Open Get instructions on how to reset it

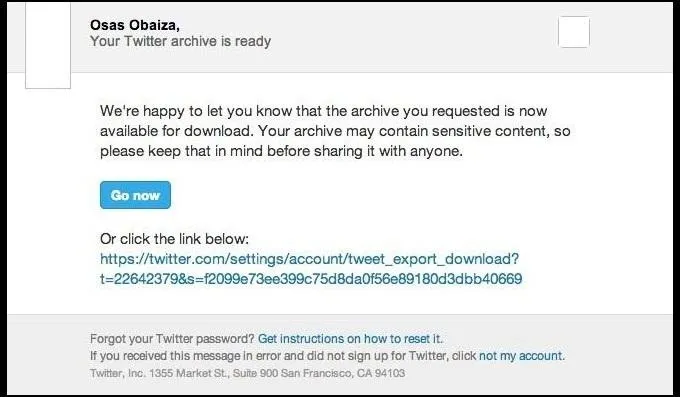350,338
